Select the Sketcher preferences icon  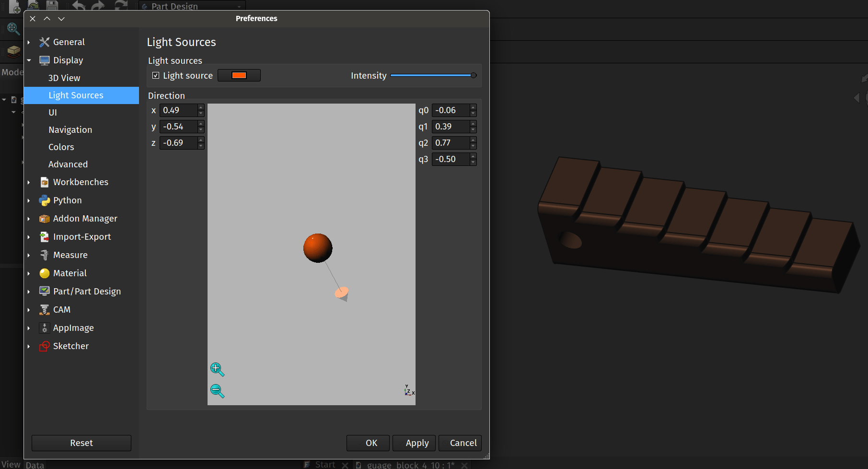(45, 346)
